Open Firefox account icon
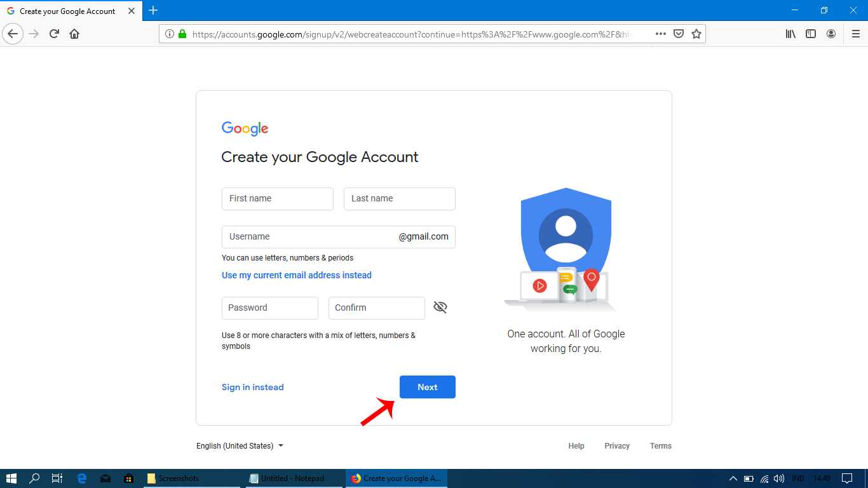The image size is (868, 488). (x=831, y=34)
